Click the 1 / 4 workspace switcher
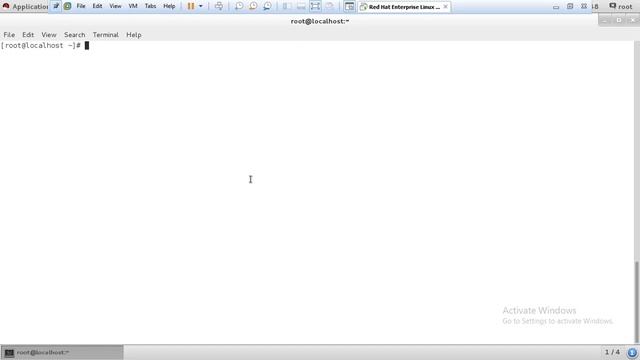 [x=612, y=352]
